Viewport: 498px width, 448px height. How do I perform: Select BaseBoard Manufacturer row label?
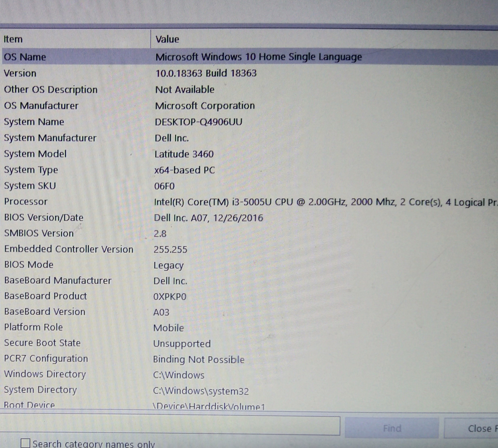click(x=58, y=280)
